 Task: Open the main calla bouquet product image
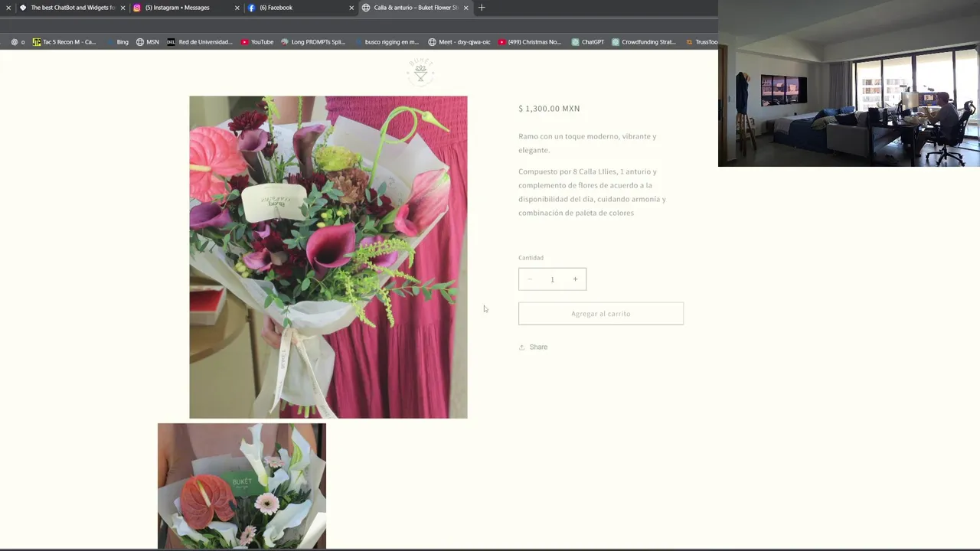coord(328,257)
